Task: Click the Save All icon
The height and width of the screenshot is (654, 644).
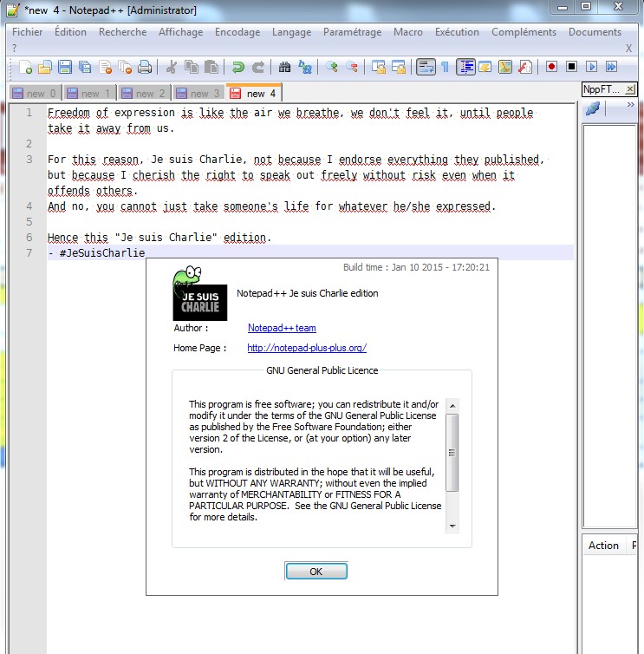Action: coord(85,67)
